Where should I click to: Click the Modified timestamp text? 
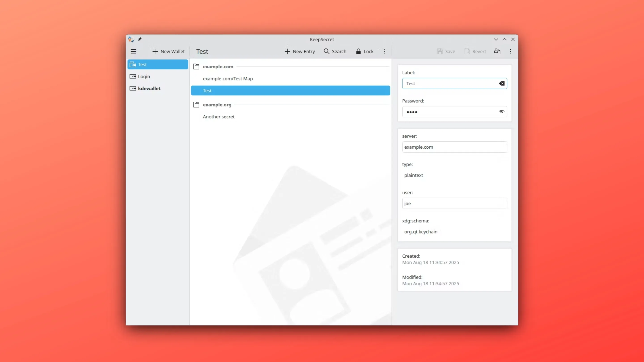[x=430, y=284]
